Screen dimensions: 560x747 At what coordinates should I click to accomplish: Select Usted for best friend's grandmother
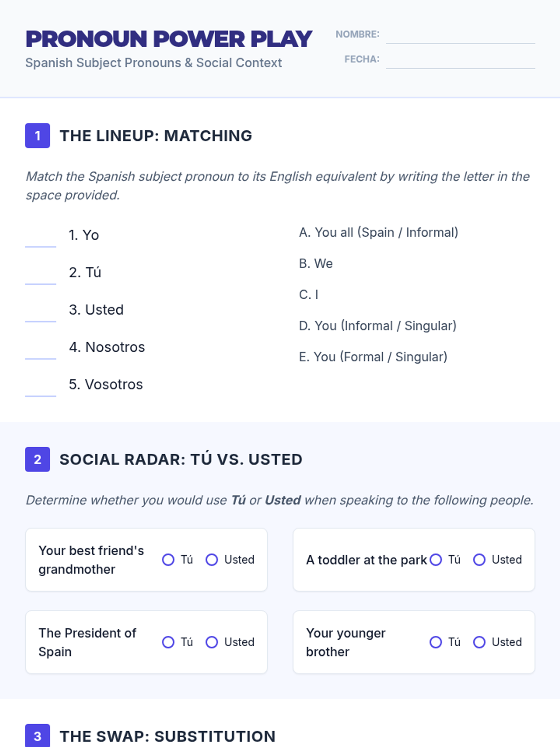click(x=212, y=560)
